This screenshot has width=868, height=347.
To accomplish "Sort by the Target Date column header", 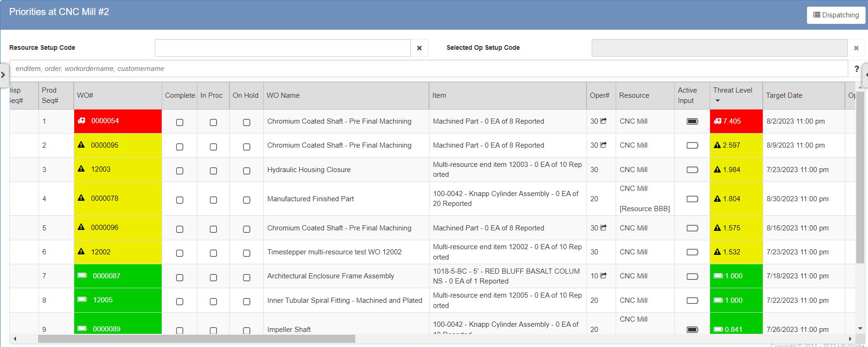I will pos(784,95).
